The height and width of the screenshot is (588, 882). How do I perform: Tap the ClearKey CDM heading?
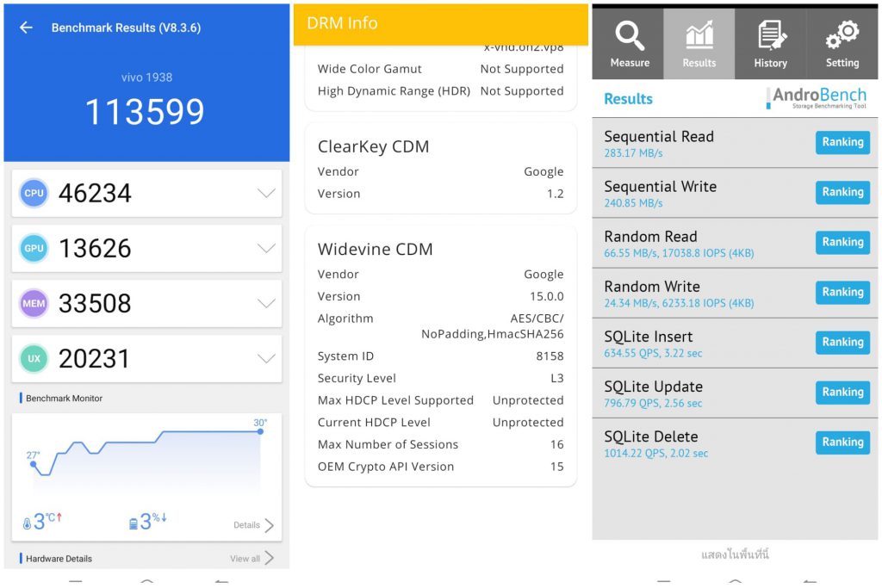[x=373, y=146]
